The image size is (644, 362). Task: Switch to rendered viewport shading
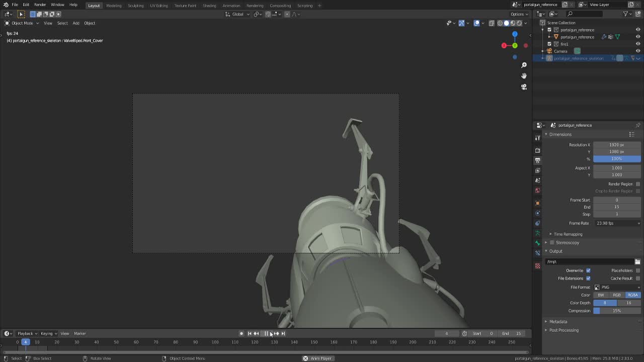(519, 23)
